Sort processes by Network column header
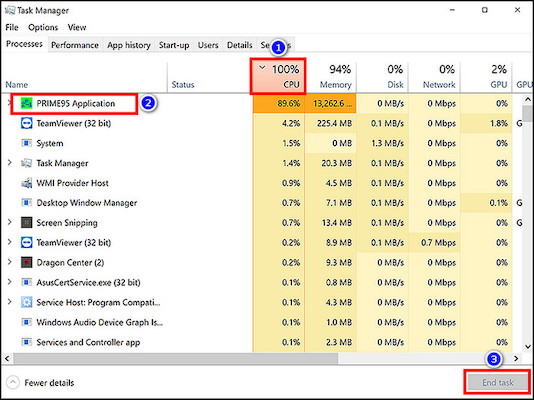Image resolution: width=534 pixels, height=400 pixels. pos(434,77)
